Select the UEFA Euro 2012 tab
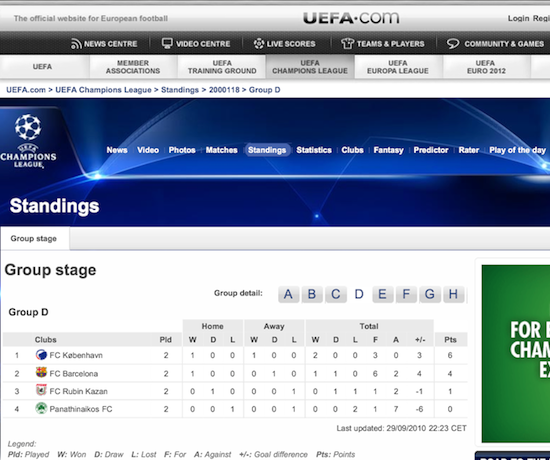550x460 pixels. tap(486, 67)
